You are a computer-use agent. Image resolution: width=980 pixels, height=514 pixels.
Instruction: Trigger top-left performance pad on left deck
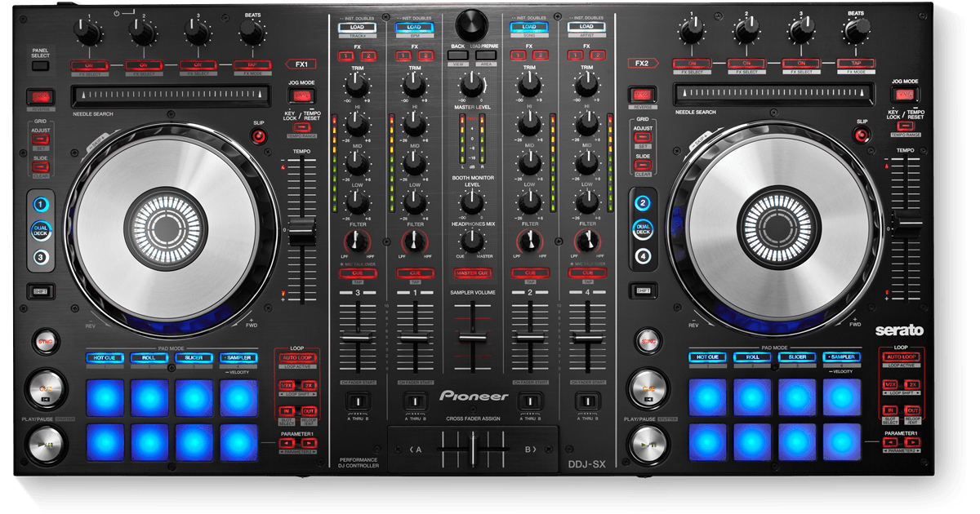(105, 397)
